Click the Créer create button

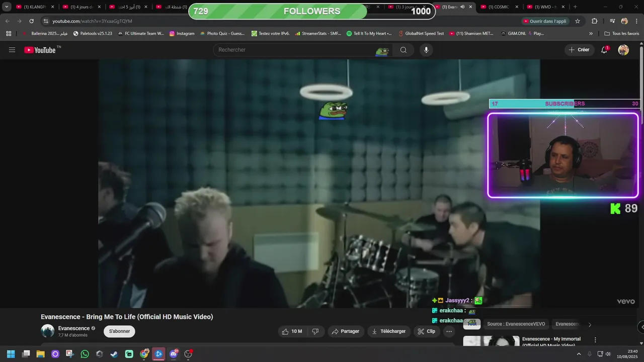click(x=579, y=50)
